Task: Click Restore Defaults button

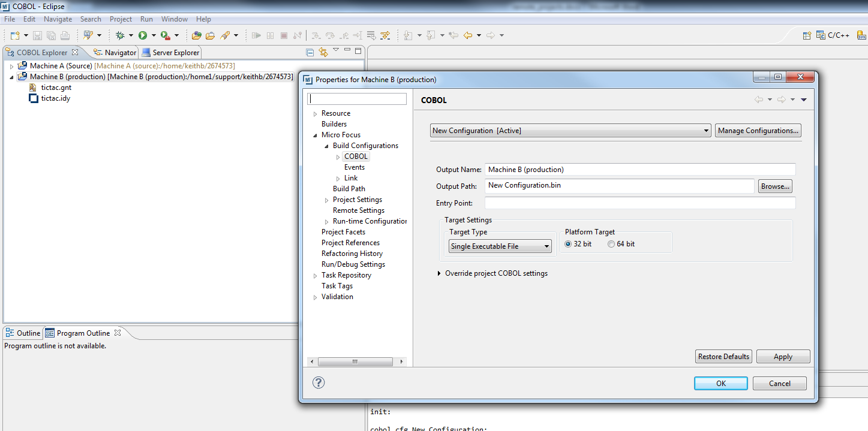Action: 723,357
